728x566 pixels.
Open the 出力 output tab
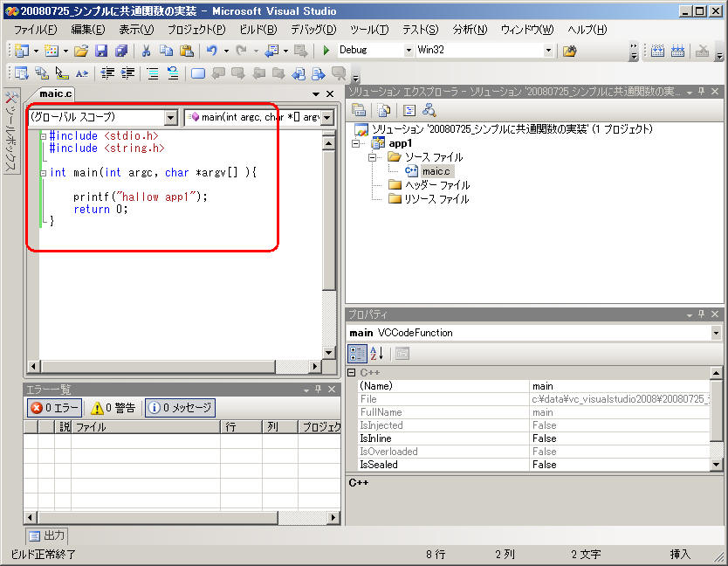tap(46, 535)
